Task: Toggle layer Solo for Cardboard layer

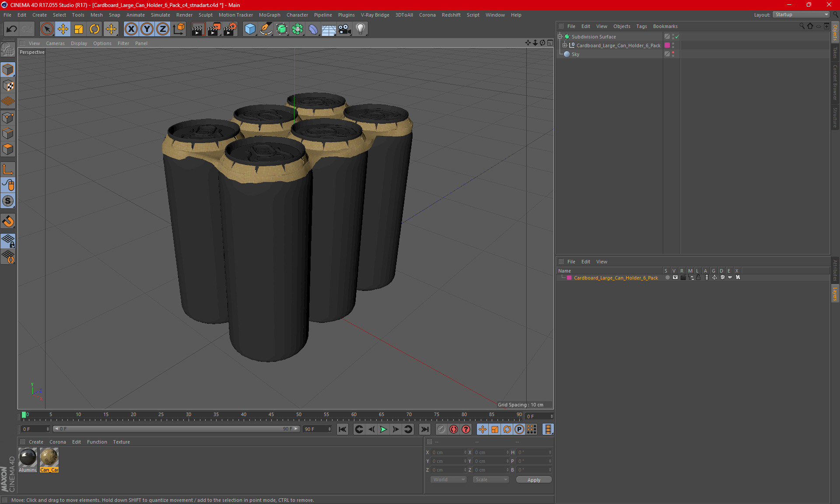Action: [x=667, y=277]
